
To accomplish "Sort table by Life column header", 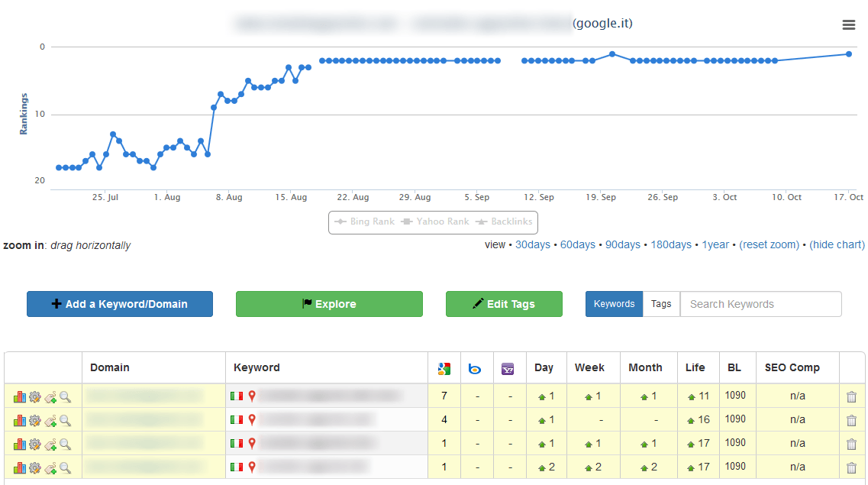I will tap(695, 367).
